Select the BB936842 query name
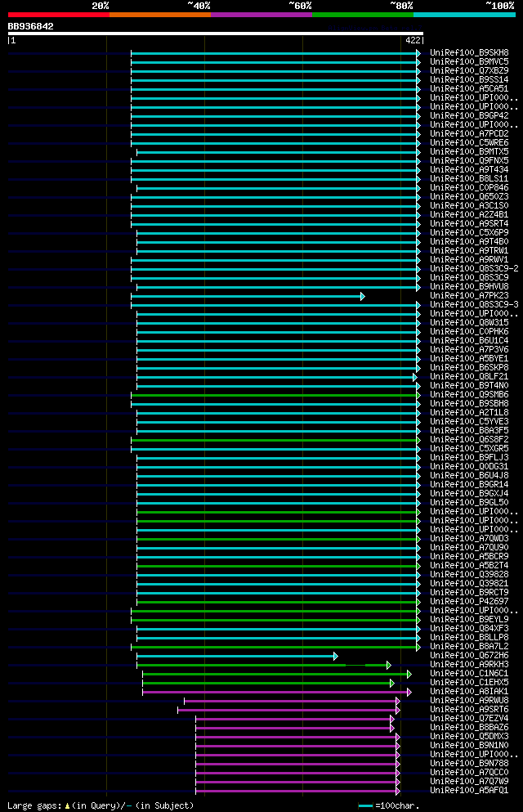Image resolution: width=523 pixels, height=812 pixels. click(x=30, y=26)
